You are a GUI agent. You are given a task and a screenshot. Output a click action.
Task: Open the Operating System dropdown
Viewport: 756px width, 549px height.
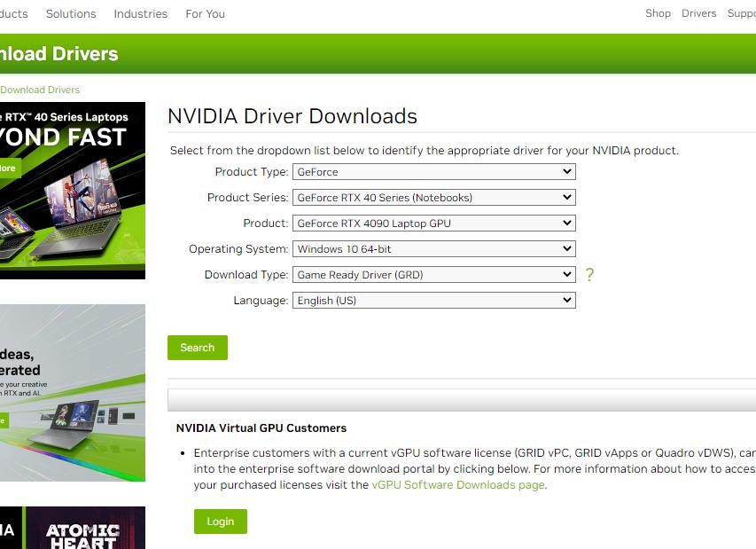tap(434, 249)
